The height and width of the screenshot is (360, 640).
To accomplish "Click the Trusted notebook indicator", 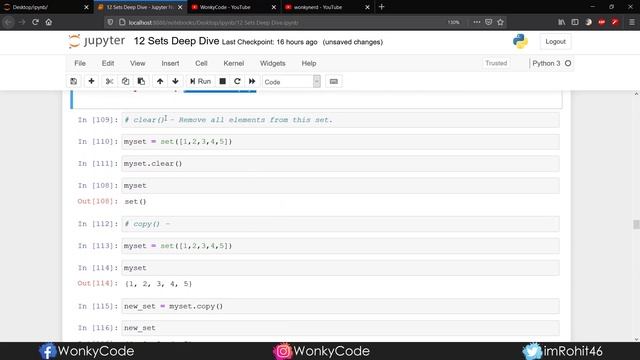I will pyautogui.click(x=496, y=63).
